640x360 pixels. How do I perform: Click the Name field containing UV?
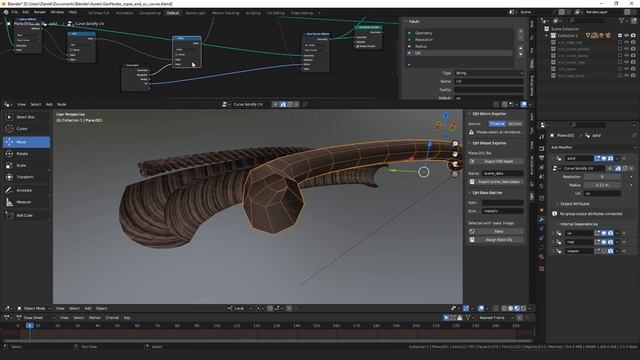tap(489, 82)
